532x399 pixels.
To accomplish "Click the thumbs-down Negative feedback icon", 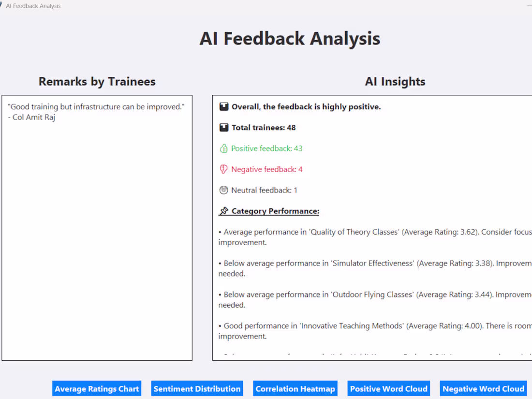I will pyautogui.click(x=223, y=169).
